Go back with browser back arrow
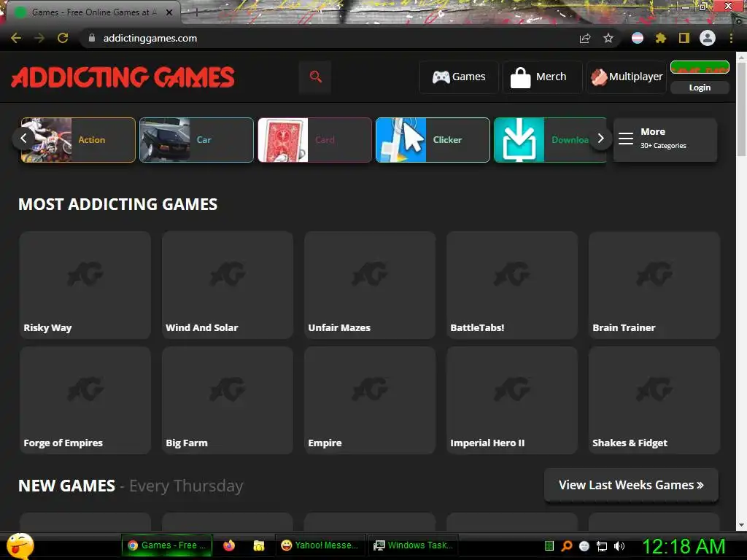Viewport: 747px width, 560px height. coord(16,38)
